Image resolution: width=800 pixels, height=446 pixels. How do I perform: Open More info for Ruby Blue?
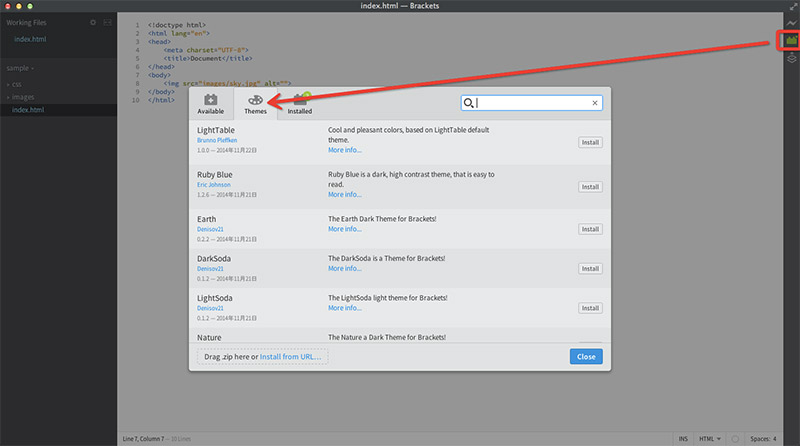point(345,194)
